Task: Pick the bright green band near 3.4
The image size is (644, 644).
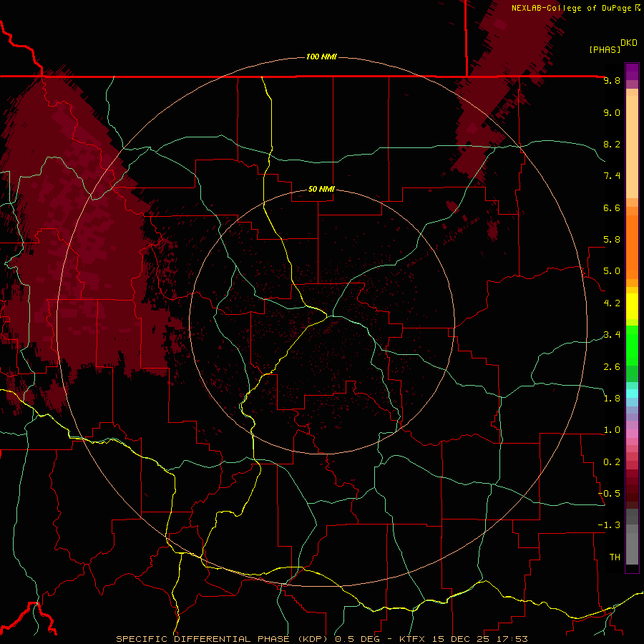Action: [x=632, y=345]
